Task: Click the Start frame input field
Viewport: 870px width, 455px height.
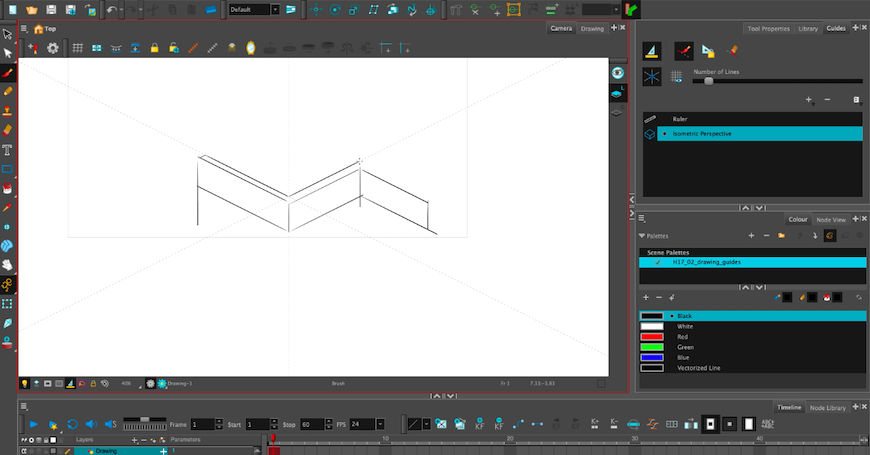Action: pos(258,424)
